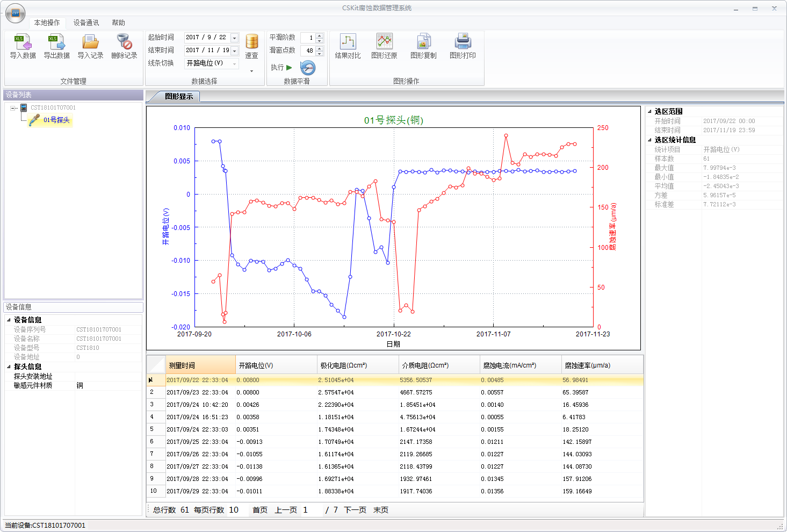Click the 腐蚀电流 column header
The image size is (787, 532).
pos(521,365)
